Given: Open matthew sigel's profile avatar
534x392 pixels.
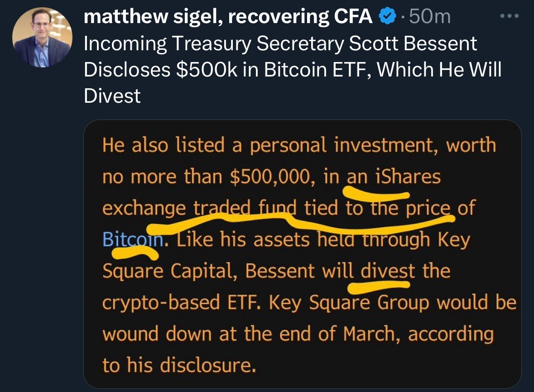Looking at the screenshot, I should [x=42, y=38].
